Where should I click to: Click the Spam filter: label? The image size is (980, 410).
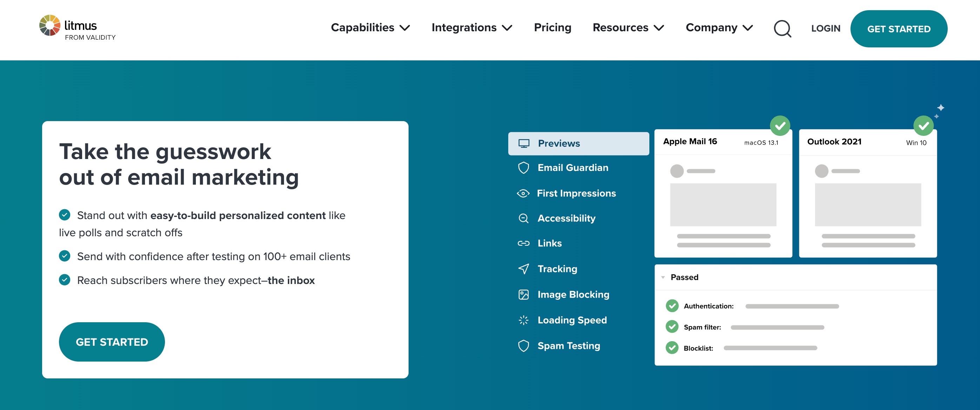pos(702,327)
